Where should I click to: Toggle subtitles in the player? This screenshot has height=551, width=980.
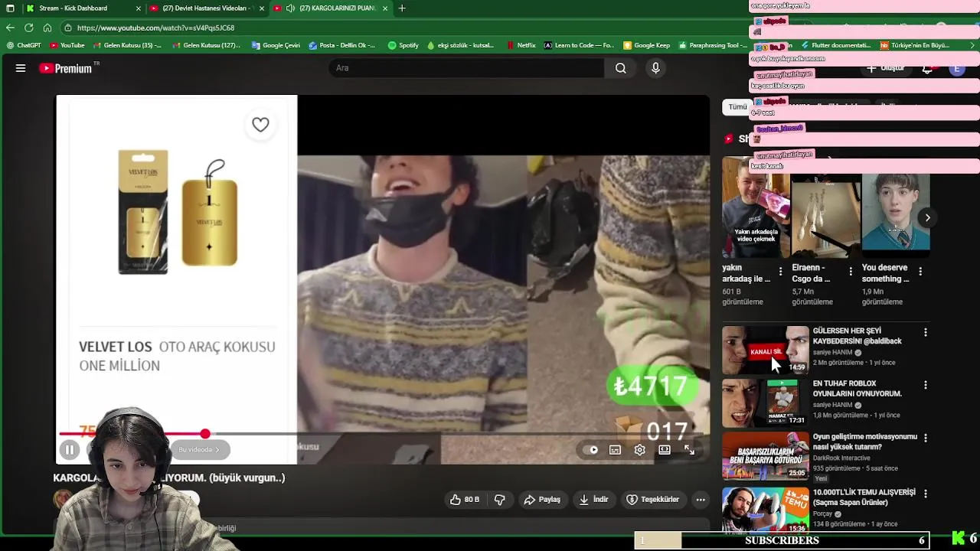coord(615,450)
